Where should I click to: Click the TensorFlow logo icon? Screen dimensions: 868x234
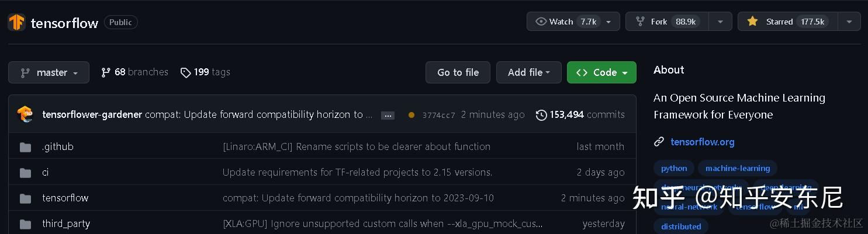click(x=16, y=23)
